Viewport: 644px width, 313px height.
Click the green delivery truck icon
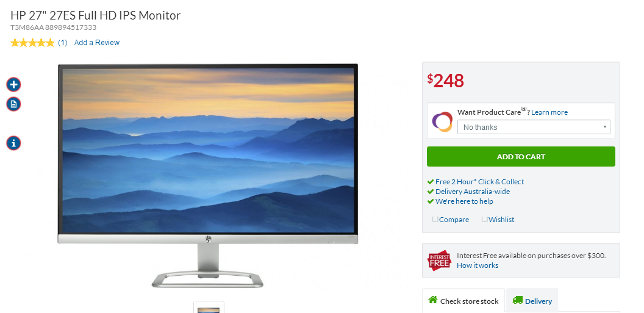point(518,300)
